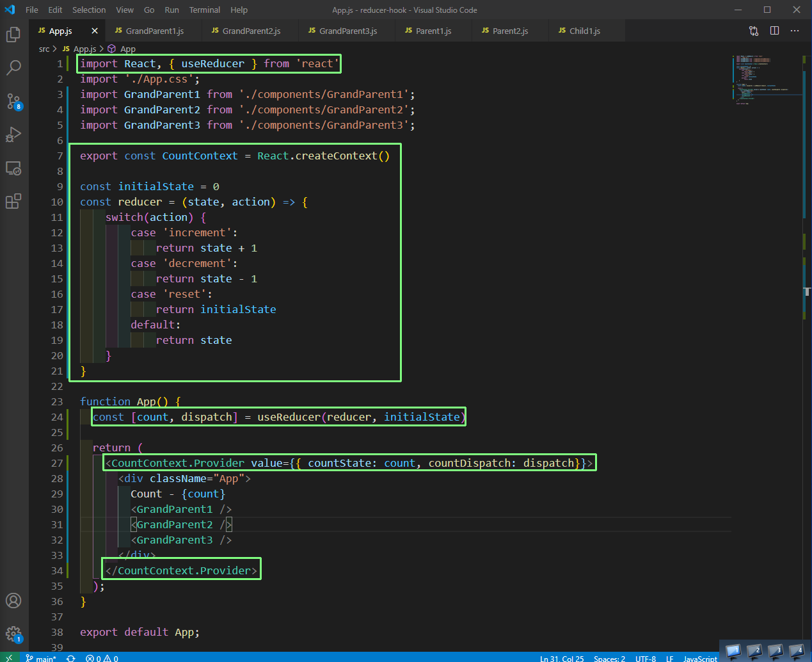812x662 pixels.
Task: Click the App.js breadcrumb
Action: [84, 49]
